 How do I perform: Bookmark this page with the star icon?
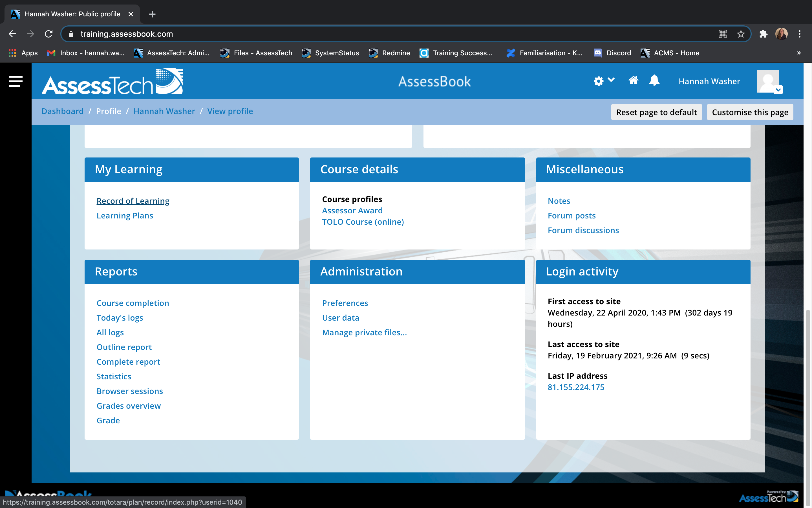click(x=741, y=34)
